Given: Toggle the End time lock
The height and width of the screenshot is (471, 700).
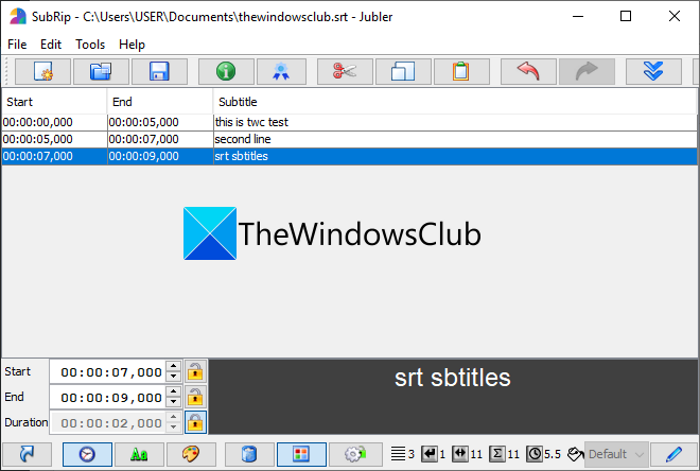Looking at the screenshot, I should click(x=196, y=397).
